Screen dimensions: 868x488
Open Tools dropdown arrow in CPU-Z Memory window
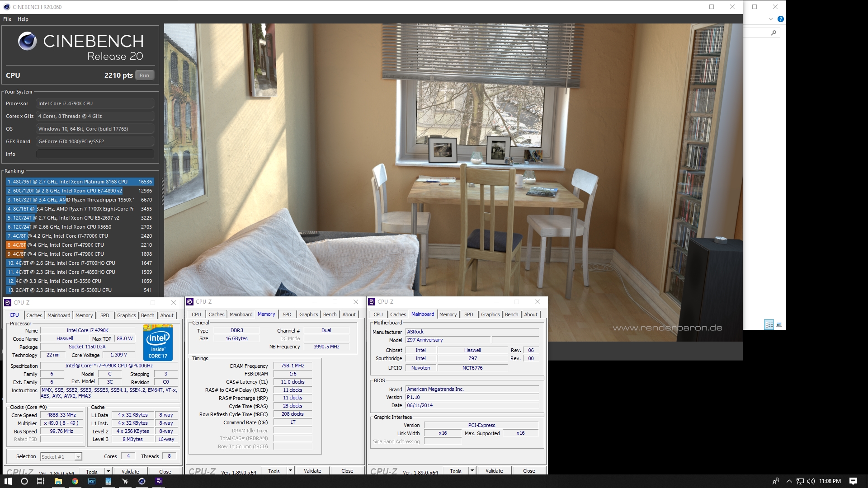(290, 470)
